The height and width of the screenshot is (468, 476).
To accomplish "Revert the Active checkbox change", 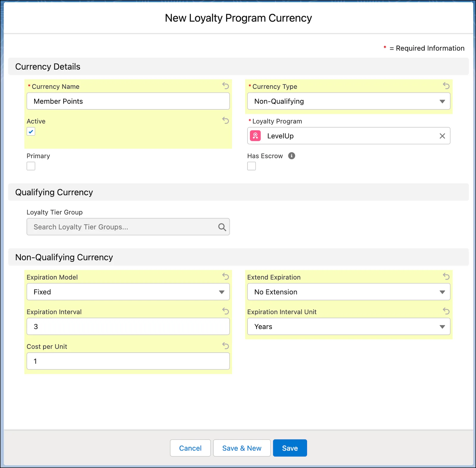I will coord(226,121).
